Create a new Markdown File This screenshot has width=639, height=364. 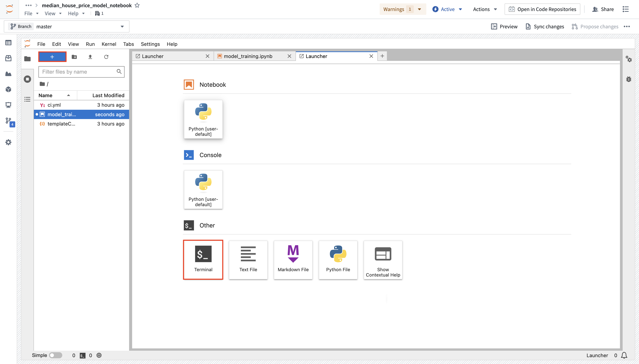click(x=293, y=260)
